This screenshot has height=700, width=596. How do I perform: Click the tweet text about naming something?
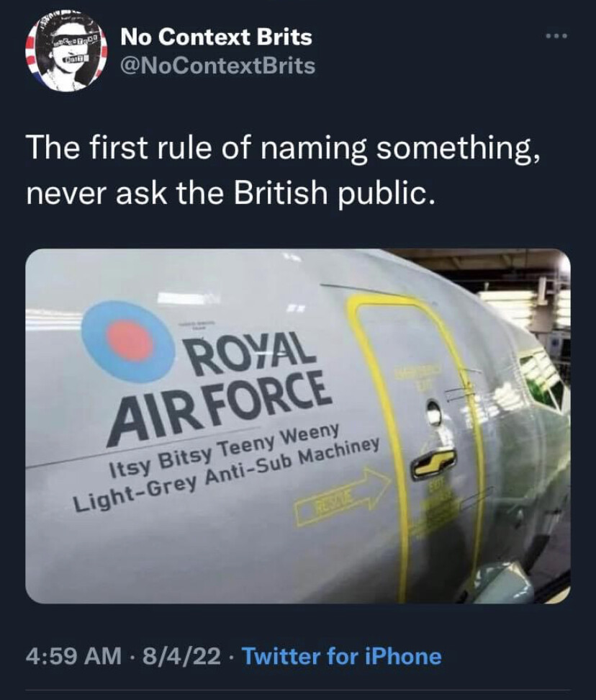click(x=283, y=170)
